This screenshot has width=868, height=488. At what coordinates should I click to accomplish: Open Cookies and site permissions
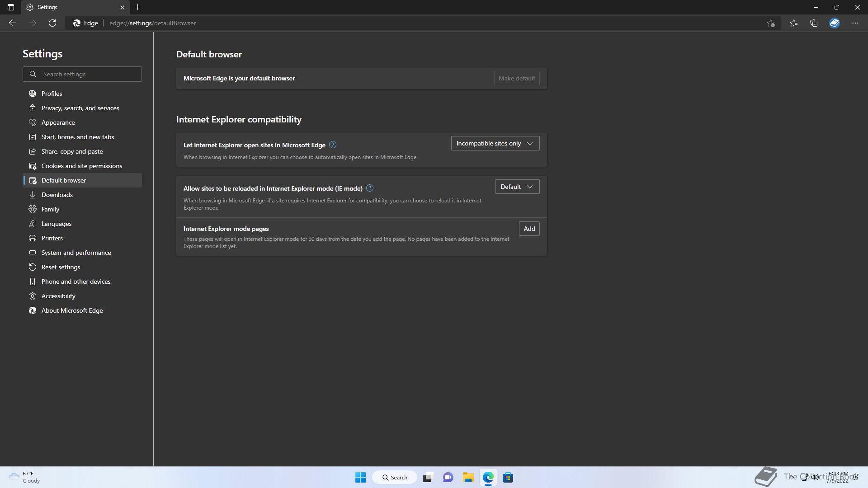82,166
